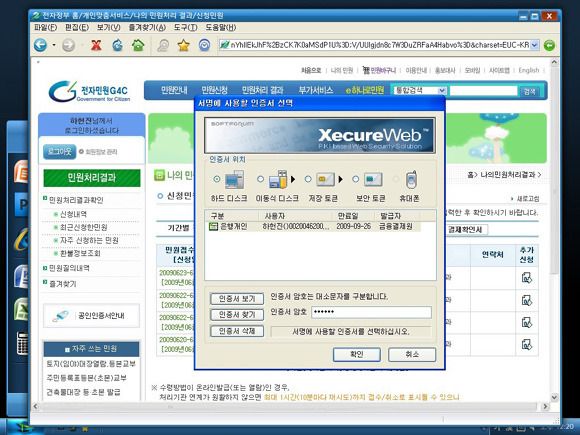
Task: Click the 인증서 찾기 button
Action: tap(237, 315)
